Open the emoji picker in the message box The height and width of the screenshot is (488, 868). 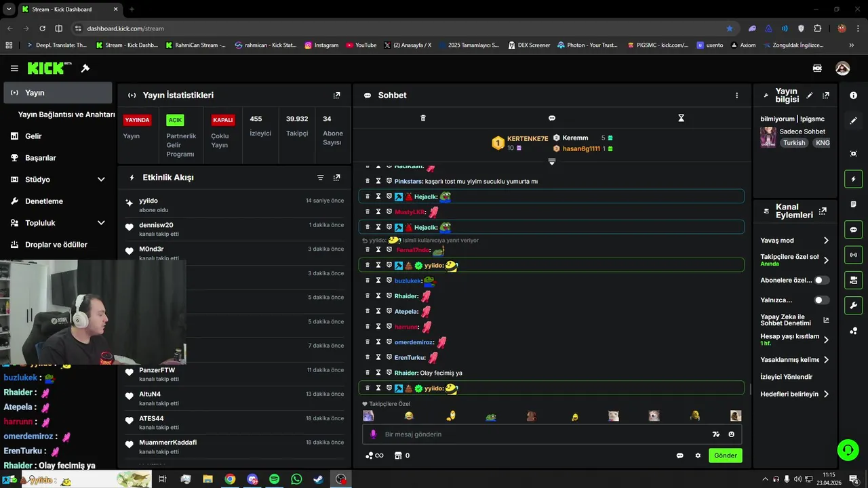(732, 434)
